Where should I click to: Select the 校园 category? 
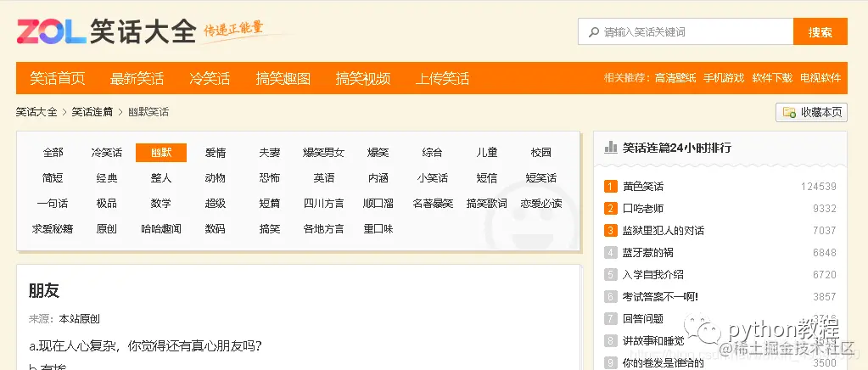click(x=540, y=152)
